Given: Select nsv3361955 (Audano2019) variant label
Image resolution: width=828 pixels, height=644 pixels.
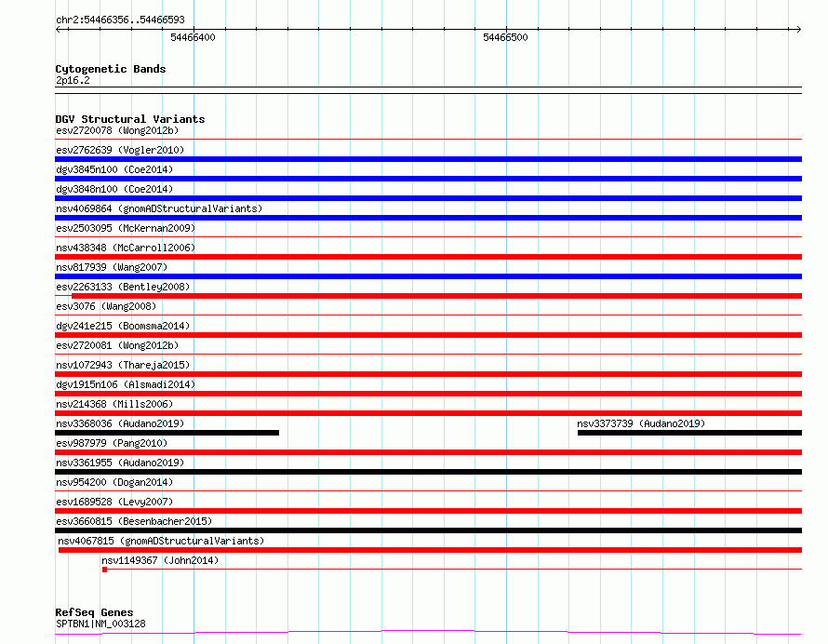Looking at the screenshot, I should click(x=120, y=463).
